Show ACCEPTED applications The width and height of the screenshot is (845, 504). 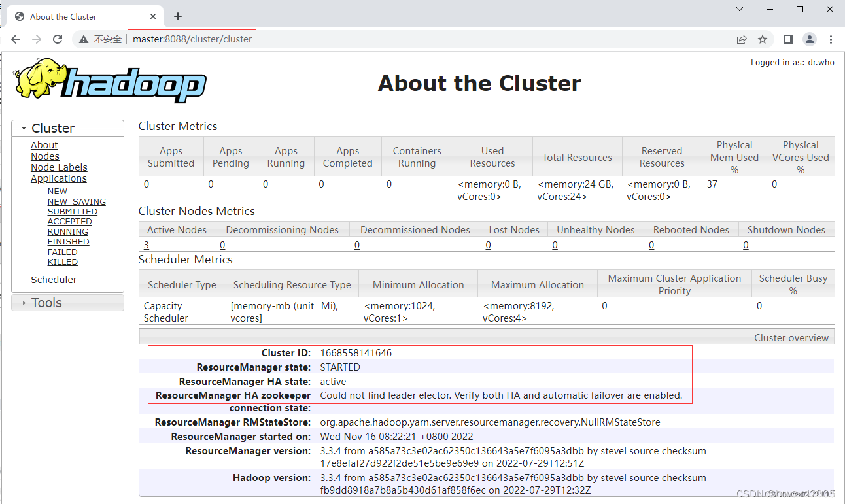(70, 222)
